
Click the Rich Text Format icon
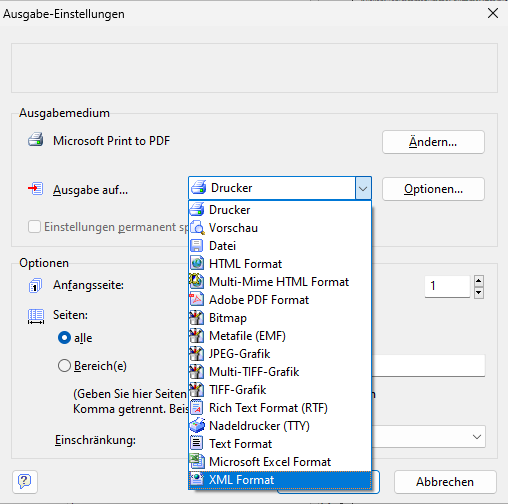coord(197,408)
